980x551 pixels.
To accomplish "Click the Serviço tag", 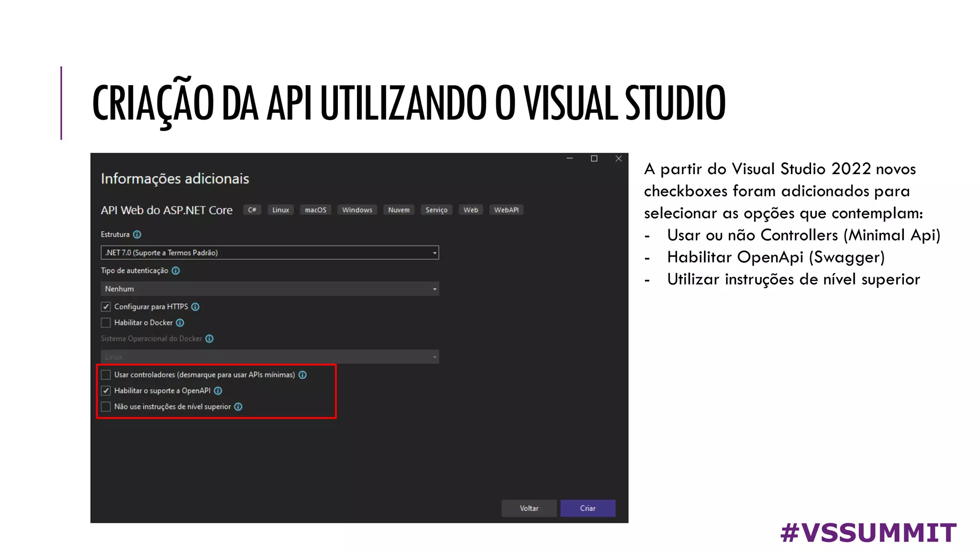I will 436,210.
